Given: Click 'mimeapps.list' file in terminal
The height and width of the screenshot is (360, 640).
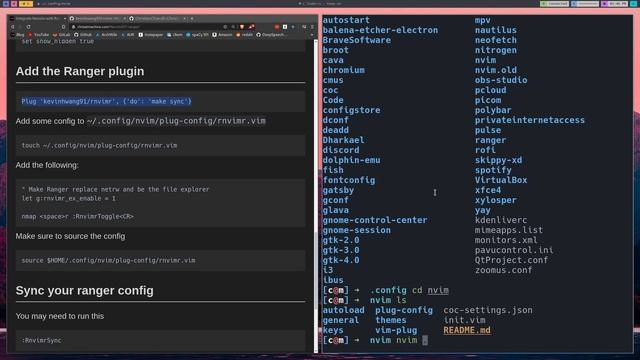Looking at the screenshot, I should [x=509, y=230].
